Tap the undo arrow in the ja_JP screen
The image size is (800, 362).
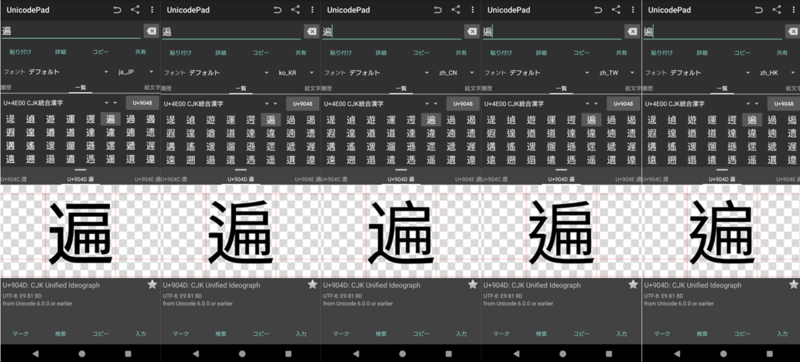coord(117,10)
